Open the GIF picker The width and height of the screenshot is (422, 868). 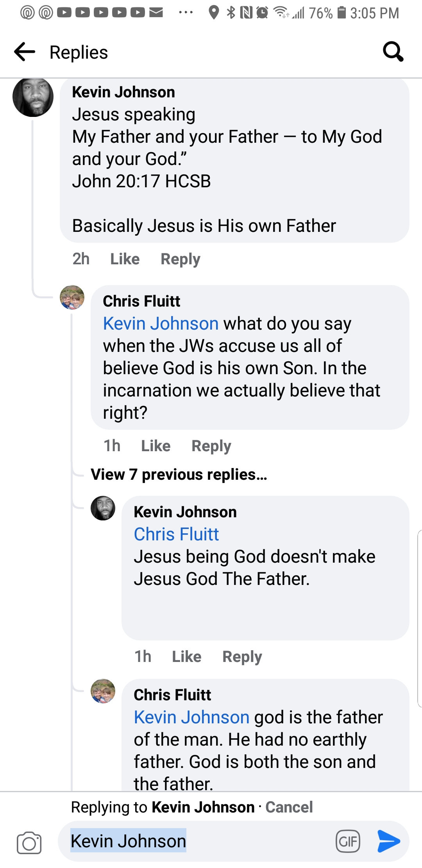point(348,841)
